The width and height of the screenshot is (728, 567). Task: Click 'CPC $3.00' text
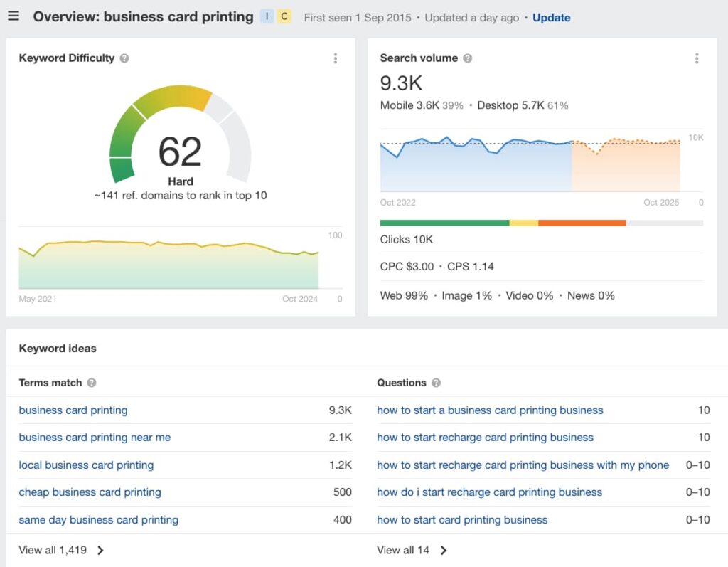[407, 266]
